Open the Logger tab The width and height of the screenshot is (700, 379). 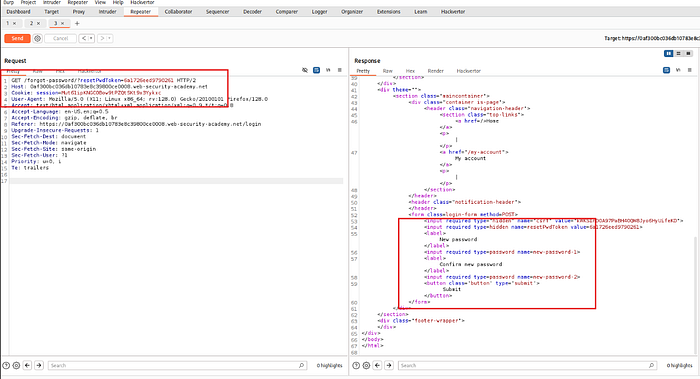tap(319, 12)
